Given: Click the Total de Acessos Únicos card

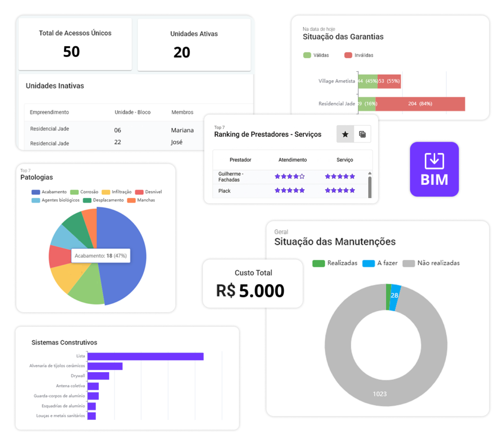Looking at the screenshot, I should tap(75, 44).
